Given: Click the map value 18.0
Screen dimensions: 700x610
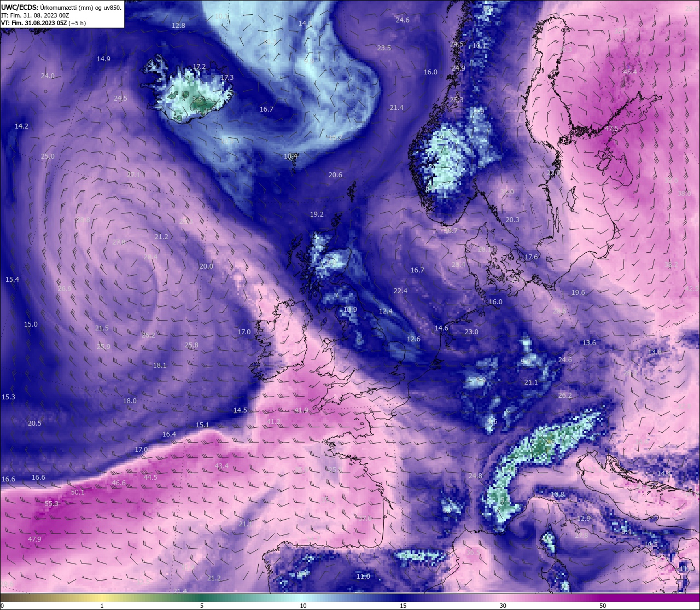Looking at the screenshot, I should pyautogui.click(x=130, y=401).
